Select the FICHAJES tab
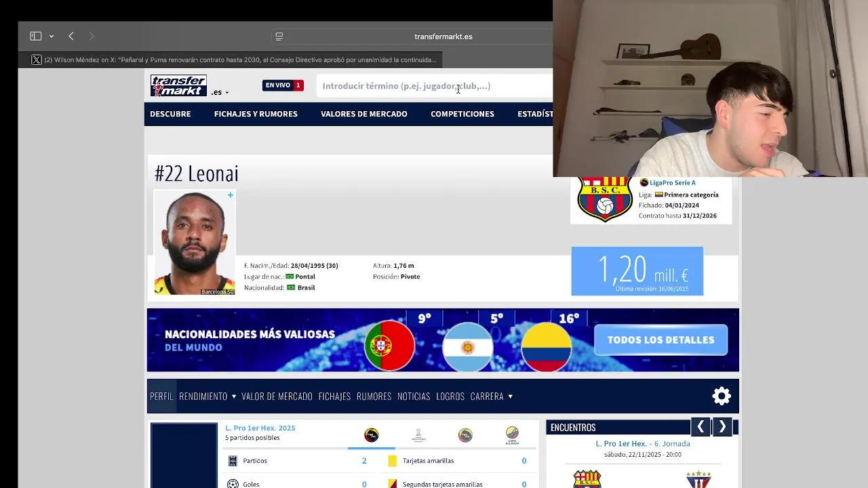This screenshot has width=868, height=488. point(334,396)
